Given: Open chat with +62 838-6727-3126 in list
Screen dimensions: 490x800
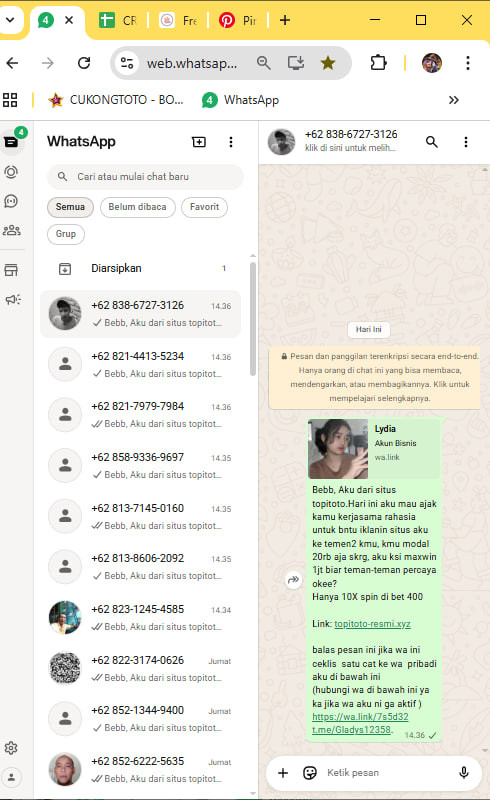Looking at the screenshot, I should click(140, 314).
